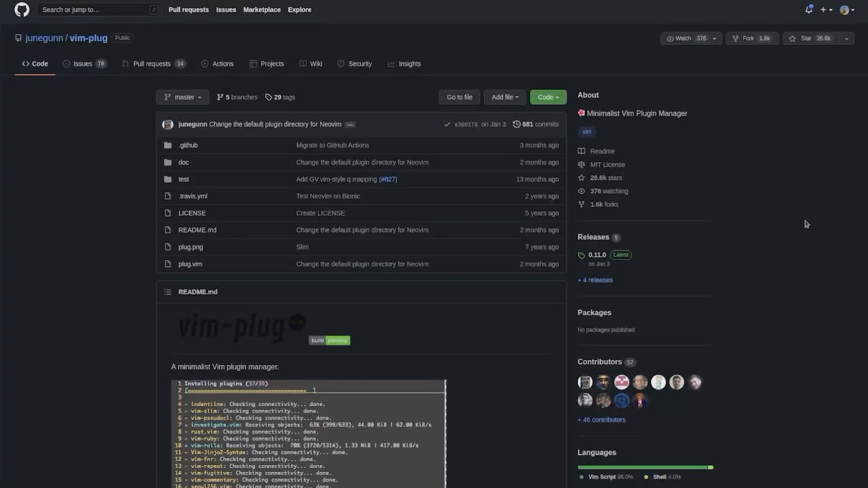Image resolution: width=868 pixels, height=488 pixels.
Task: Click junegunn's commit author avatar
Action: (x=167, y=125)
